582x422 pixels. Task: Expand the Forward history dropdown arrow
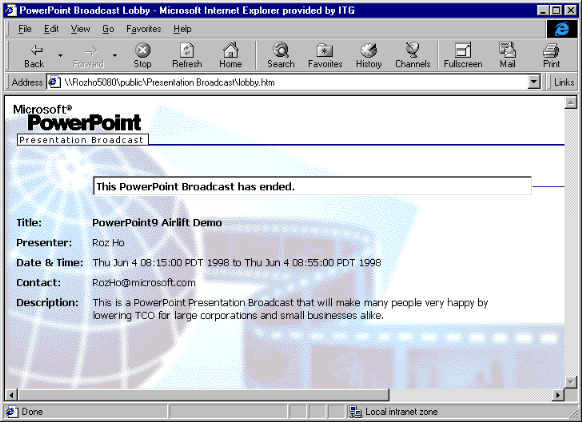115,55
